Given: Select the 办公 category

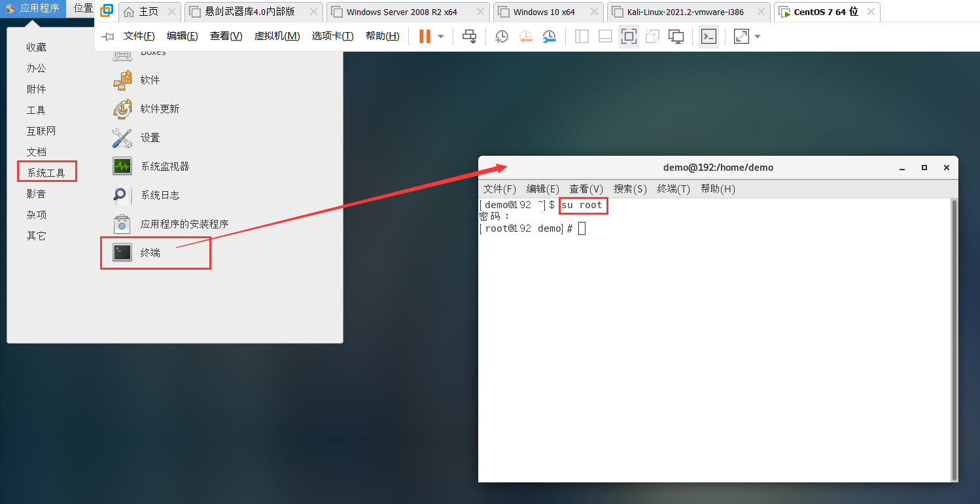Looking at the screenshot, I should [37, 68].
